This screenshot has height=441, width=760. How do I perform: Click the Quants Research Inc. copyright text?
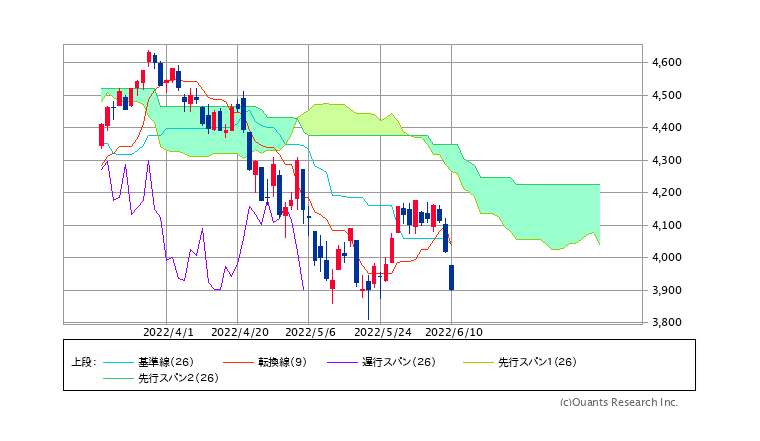click(x=618, y=402)
